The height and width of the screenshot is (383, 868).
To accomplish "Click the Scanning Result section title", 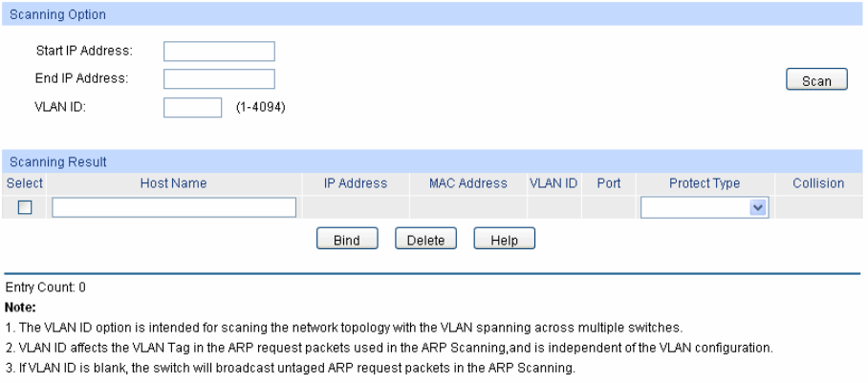I will (56, 162).
